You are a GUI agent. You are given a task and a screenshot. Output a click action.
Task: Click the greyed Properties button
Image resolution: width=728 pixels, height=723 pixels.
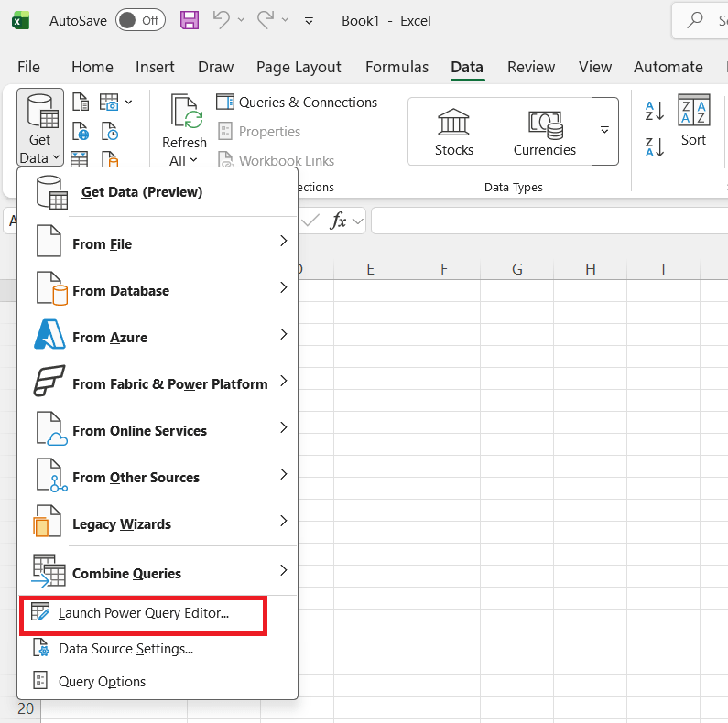pos(259,131)
